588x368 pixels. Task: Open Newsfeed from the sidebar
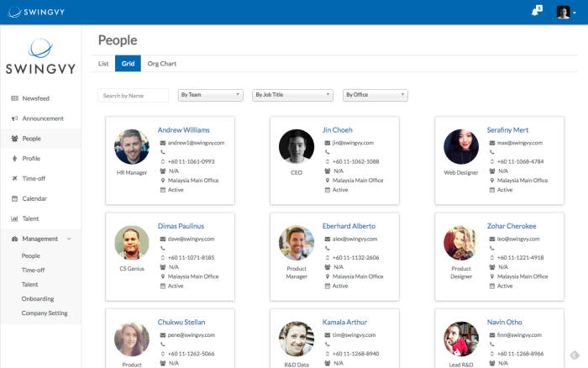pyautogui.click(x=35, y=98)
